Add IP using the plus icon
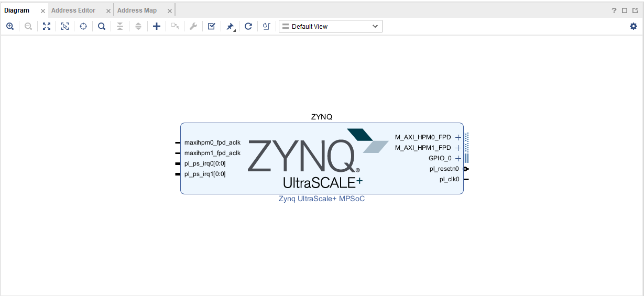The image size is (644, 296). pyautogui.click(x=157, y=26)
